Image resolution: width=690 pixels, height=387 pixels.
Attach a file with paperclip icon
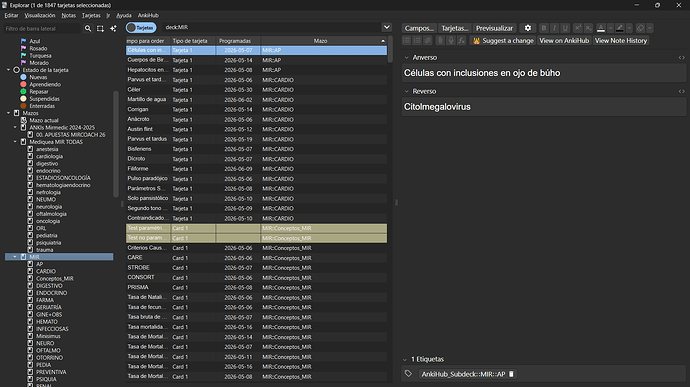coord(440,41)
